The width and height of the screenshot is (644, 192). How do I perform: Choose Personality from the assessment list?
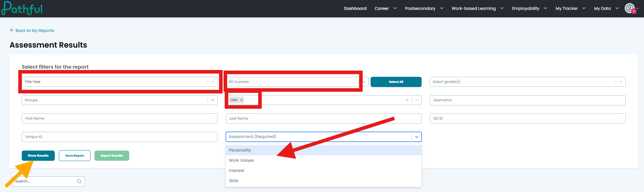click(324, 150)
